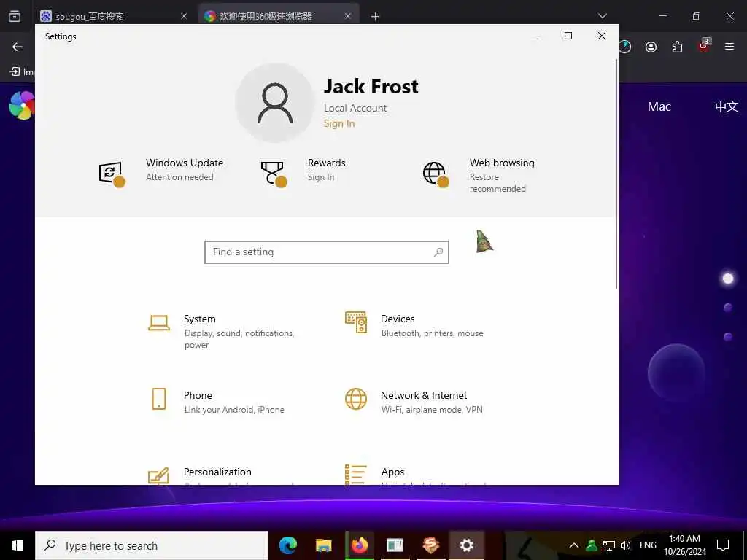Image resolution: width=747 pixels, height=560 pixels.
Task: Click the taskbar Type here to search box
Action: (152, 545)
